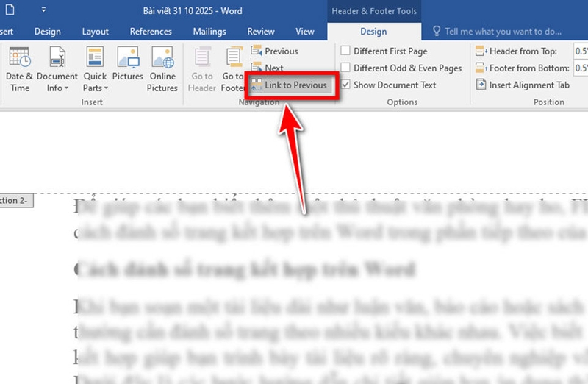Insert Date & Time into the header
Image resolution: width=588 pixels, height=384 pixels.
[x=19, y=69]
